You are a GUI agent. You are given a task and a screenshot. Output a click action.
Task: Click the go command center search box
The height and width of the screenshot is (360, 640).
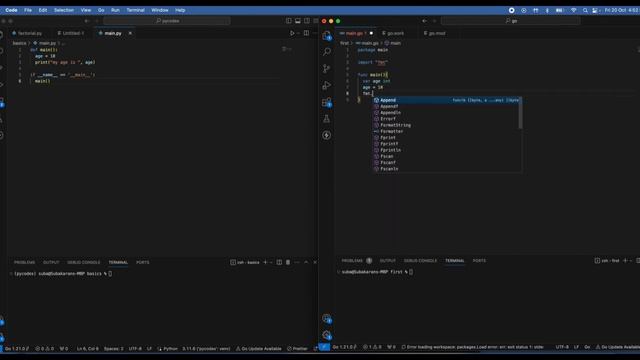pos(510,21)
